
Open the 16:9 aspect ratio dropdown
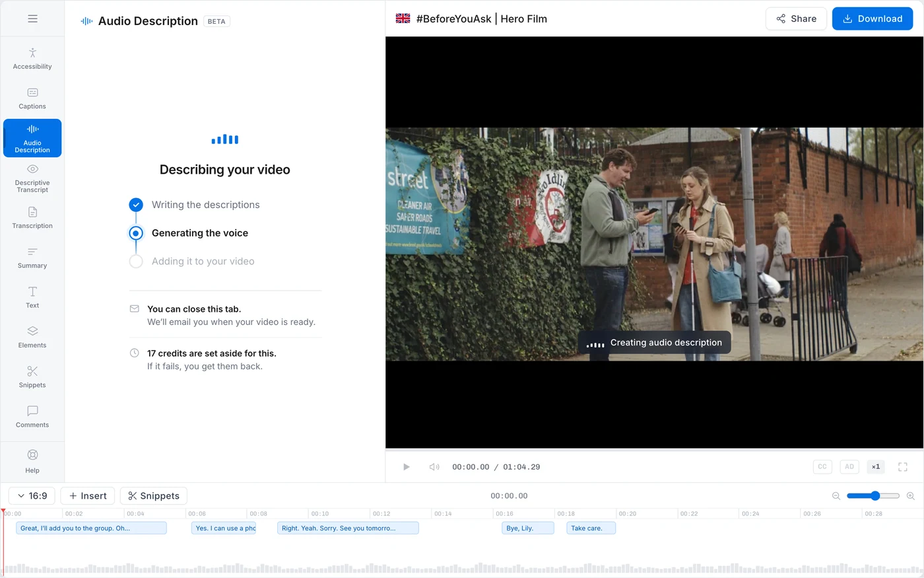pyautogui.click(x=32, y=496)
